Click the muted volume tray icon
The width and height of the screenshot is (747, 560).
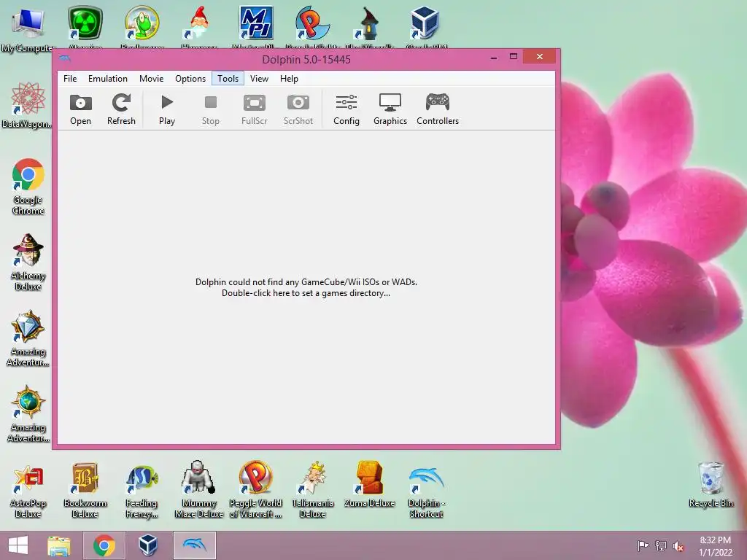pos(678,546)
